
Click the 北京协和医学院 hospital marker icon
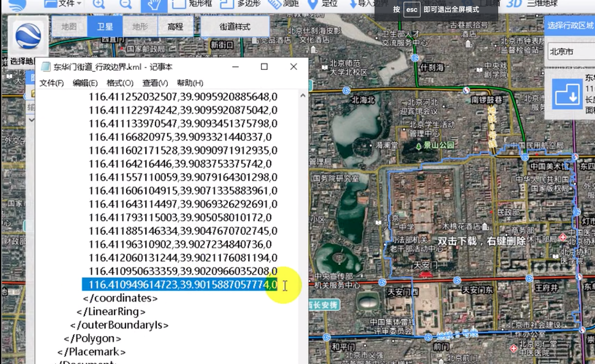(564, 236)
